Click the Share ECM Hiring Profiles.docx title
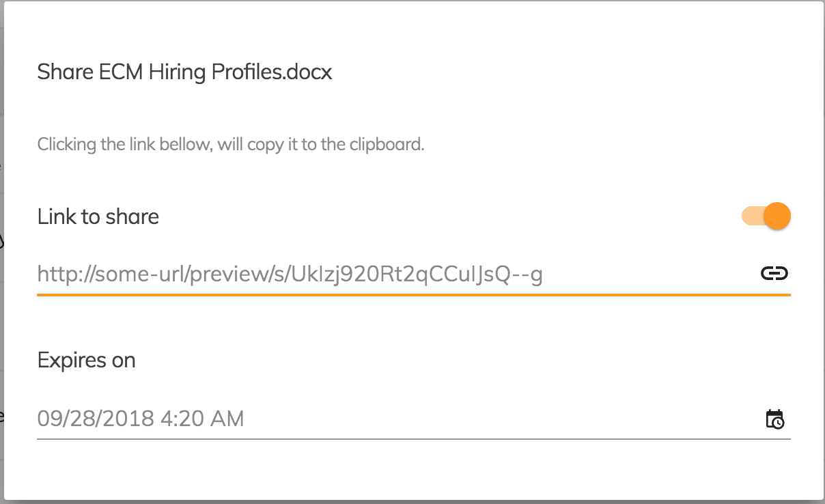The image size is (825, 504). pyautogui.click(x=184, y=72)
